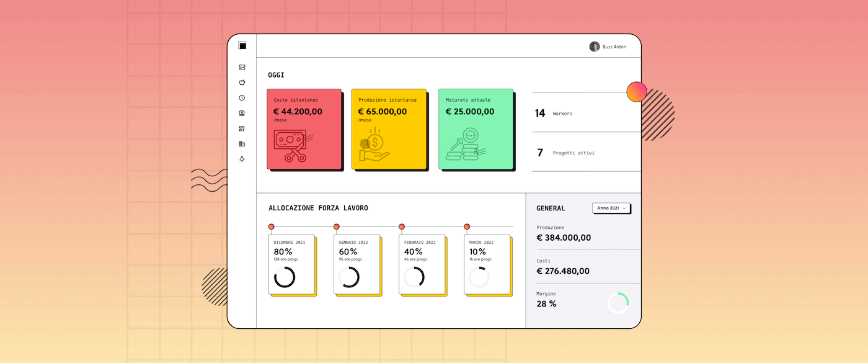Viewport: 868px width, 363px height.
Task: Open the grid-plus widgets sidebar icon
Action: [x=242, y=128]
